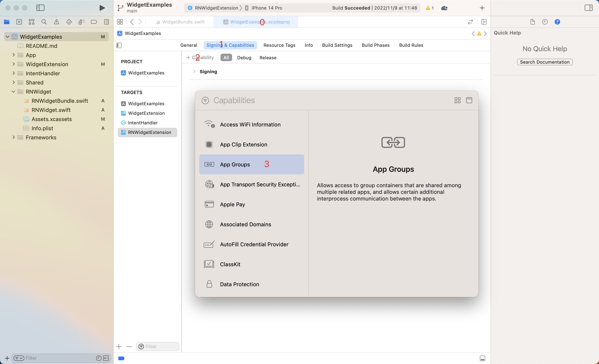Switch to the Signing & Capabilities tab
This screenshot has height=364, width=599.
pos(230,45)
